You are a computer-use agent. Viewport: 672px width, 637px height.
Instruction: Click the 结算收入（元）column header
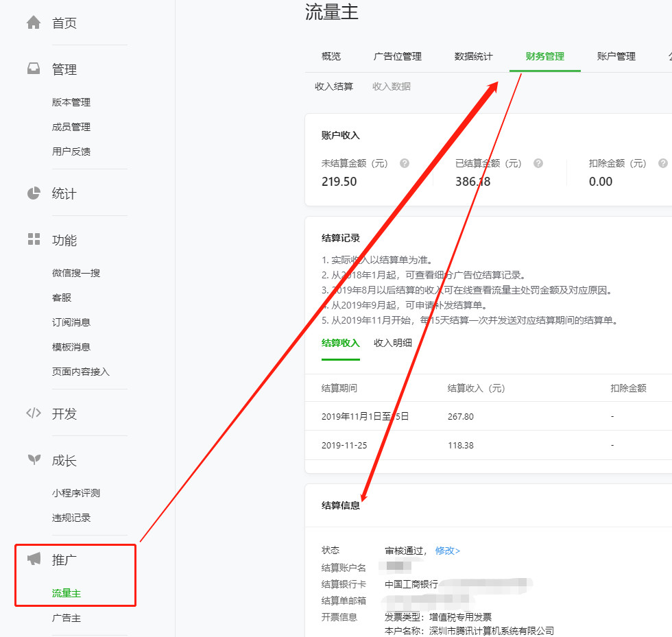point(476,388)
